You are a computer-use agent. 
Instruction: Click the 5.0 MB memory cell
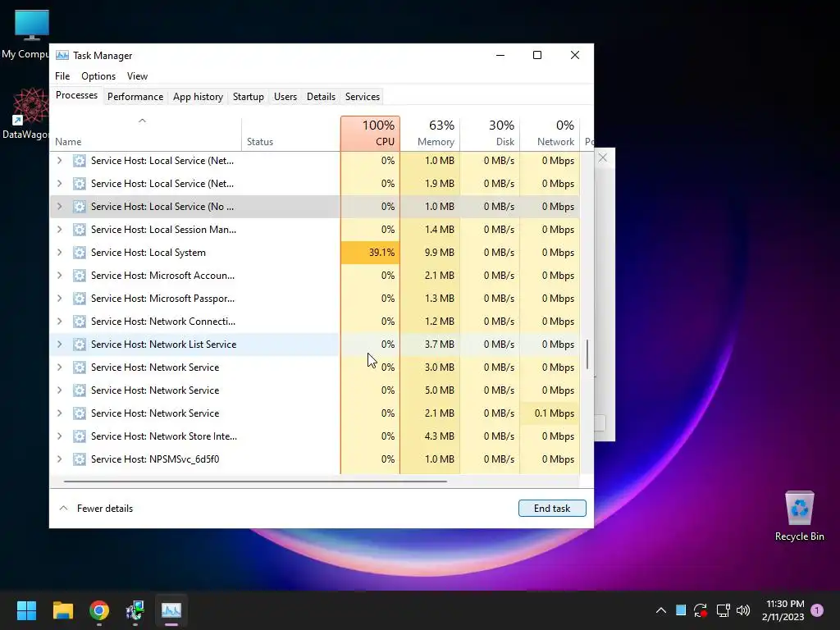click(x=430, y=390)
